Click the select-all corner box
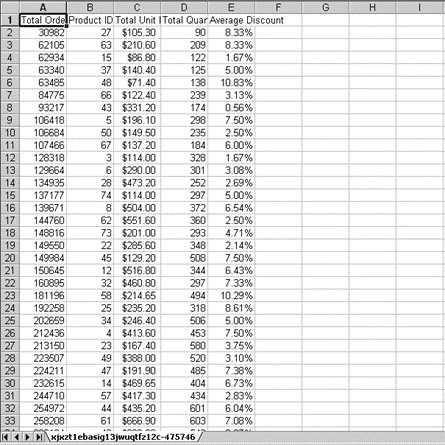 pyautogui.click(x=10, y=7)
